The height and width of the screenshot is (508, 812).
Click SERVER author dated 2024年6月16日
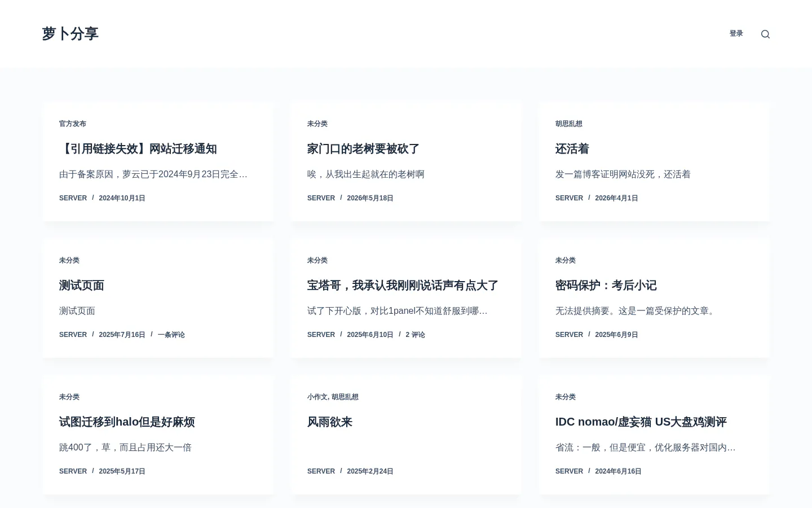[570, 471]
